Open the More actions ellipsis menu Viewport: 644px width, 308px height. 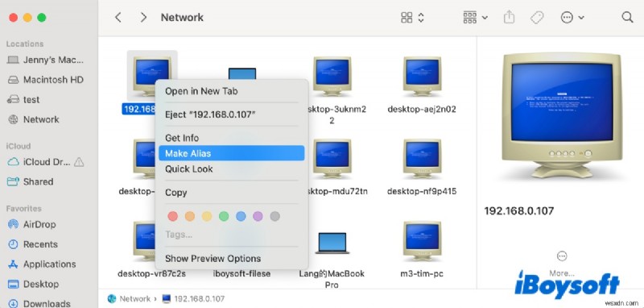point(572,17)
